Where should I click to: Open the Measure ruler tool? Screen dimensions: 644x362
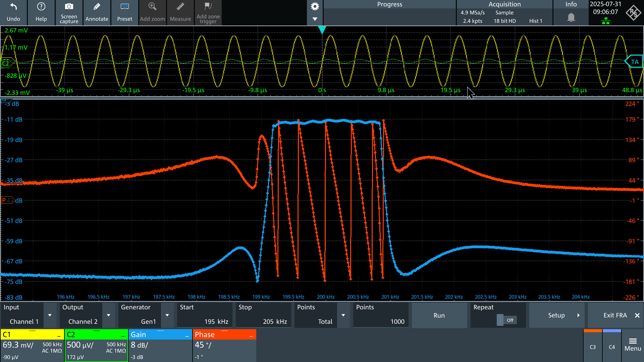pyautogui.click(x=180, y=7)
